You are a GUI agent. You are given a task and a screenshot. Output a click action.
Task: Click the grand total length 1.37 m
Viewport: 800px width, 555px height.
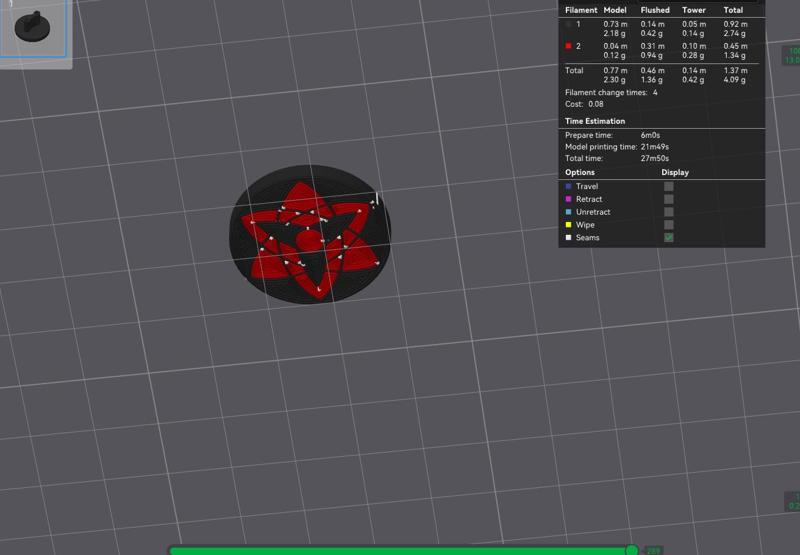735,70
